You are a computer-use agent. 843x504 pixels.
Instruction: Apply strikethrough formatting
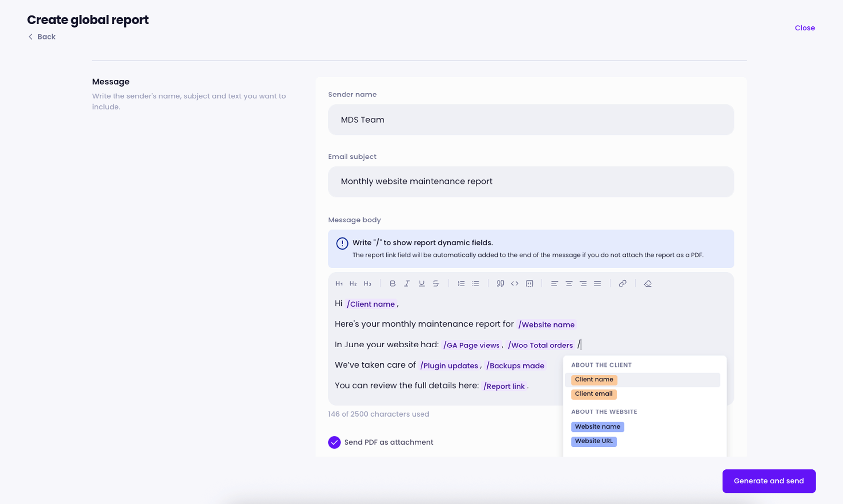point(436,283)
